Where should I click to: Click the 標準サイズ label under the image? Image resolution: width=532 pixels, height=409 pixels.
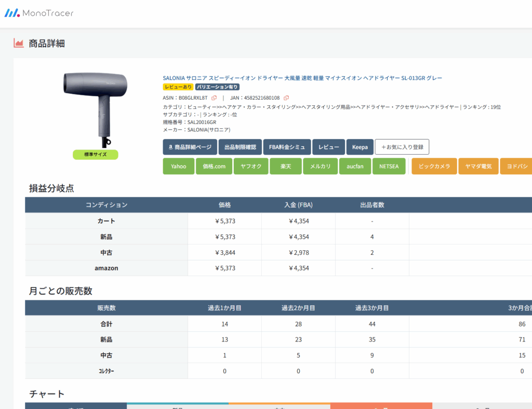[x=96, y=155]
